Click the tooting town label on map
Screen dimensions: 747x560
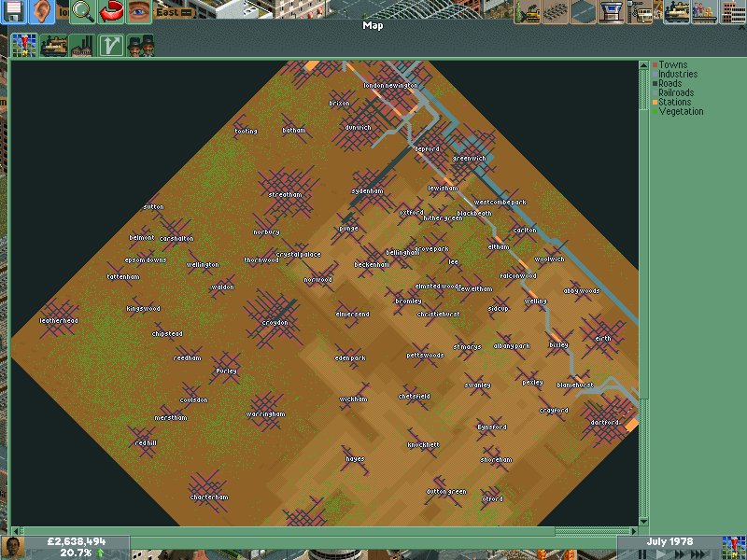[246, 132]
